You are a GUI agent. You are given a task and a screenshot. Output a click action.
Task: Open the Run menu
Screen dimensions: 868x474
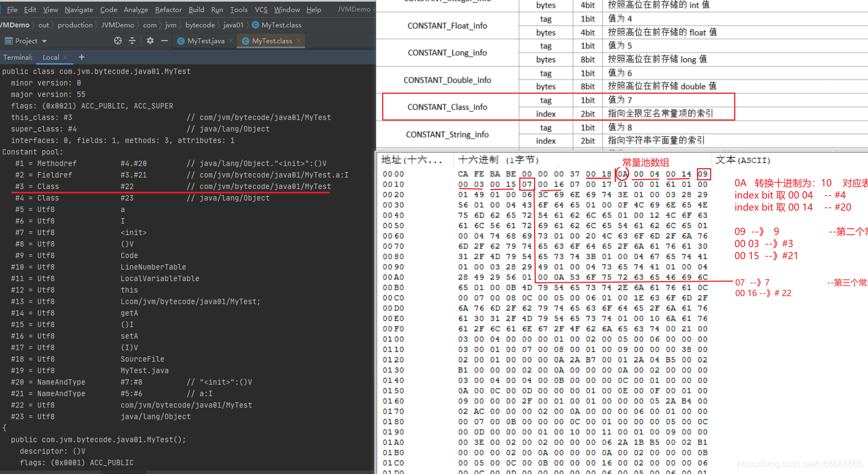217,9
